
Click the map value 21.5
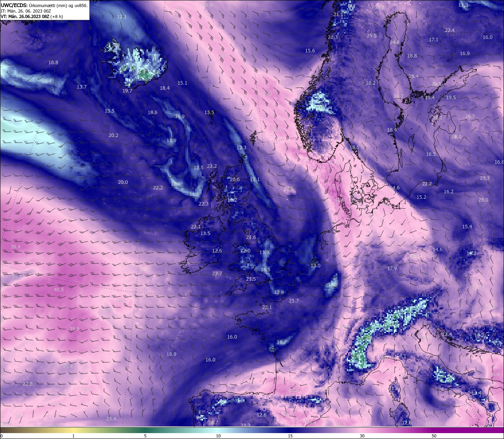[251, 279]
